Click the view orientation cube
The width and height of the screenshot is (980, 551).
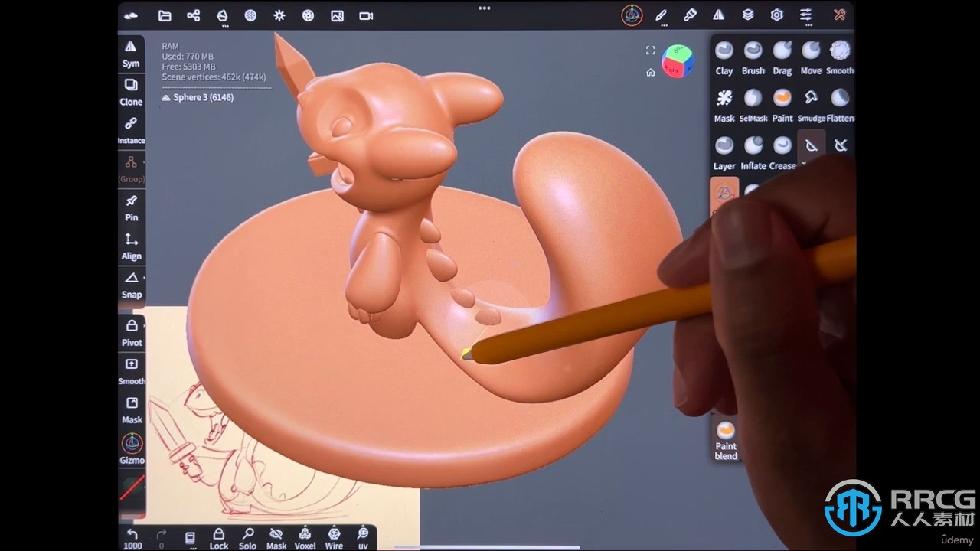coord(677,60)
